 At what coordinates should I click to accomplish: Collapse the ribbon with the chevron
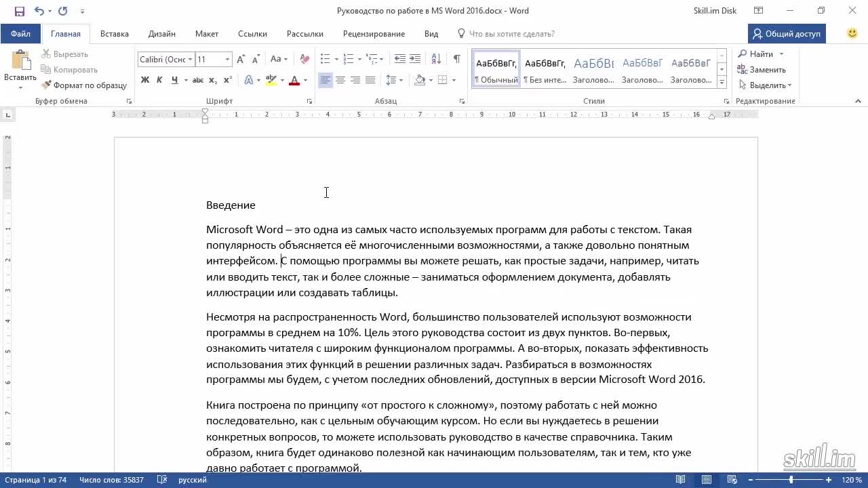click(858, 101)
